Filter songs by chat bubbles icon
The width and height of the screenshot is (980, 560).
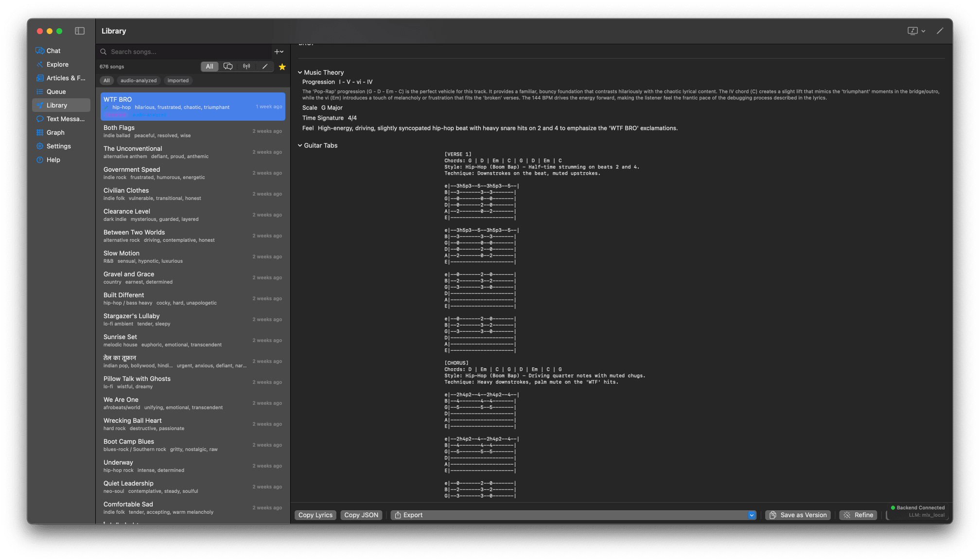(228, 66)
